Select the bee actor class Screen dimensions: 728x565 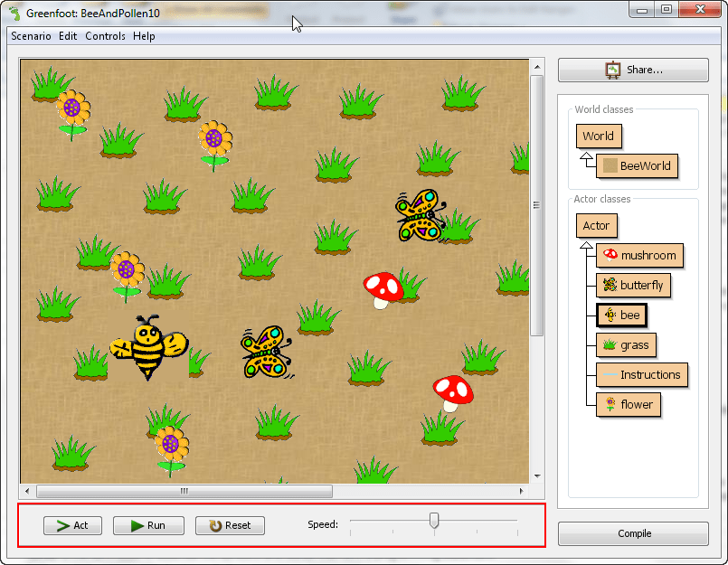[621, 315]
